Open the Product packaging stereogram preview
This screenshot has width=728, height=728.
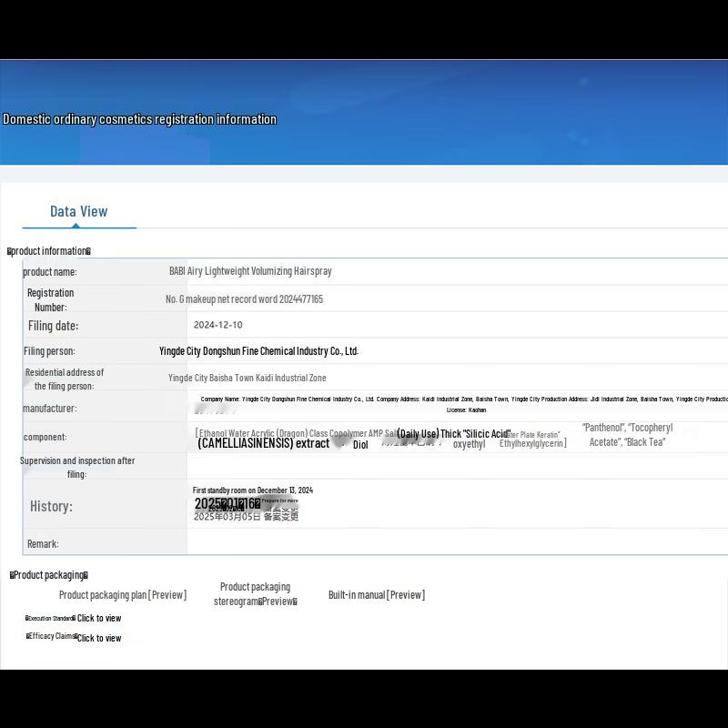[255, 594]
